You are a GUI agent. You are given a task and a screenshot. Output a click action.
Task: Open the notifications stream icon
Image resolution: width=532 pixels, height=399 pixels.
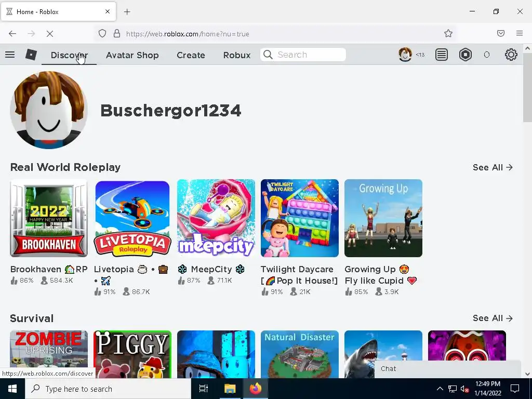442,55
